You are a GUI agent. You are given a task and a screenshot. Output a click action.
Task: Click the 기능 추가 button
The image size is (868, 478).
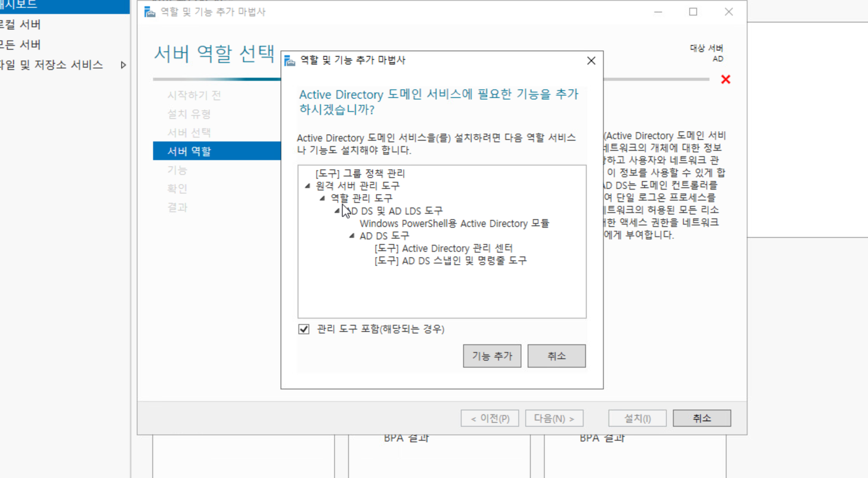(x=492, y=356)
